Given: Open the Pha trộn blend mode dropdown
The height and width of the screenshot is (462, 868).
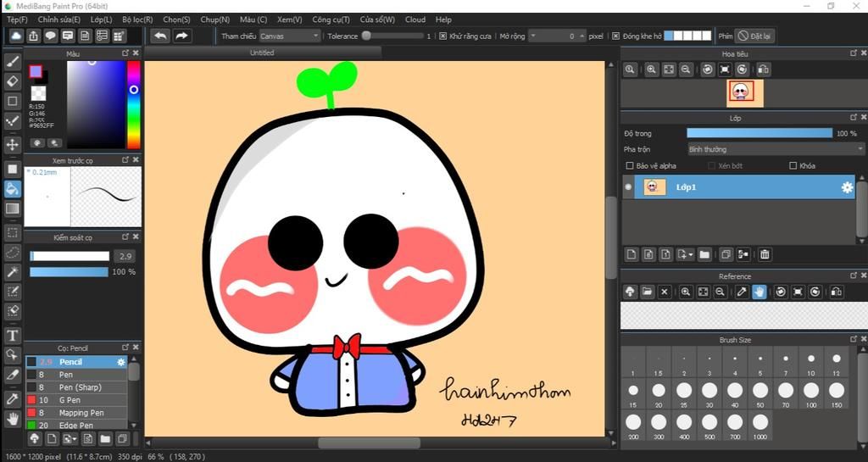Looking at the screenshot, I should tap(775, 149).
